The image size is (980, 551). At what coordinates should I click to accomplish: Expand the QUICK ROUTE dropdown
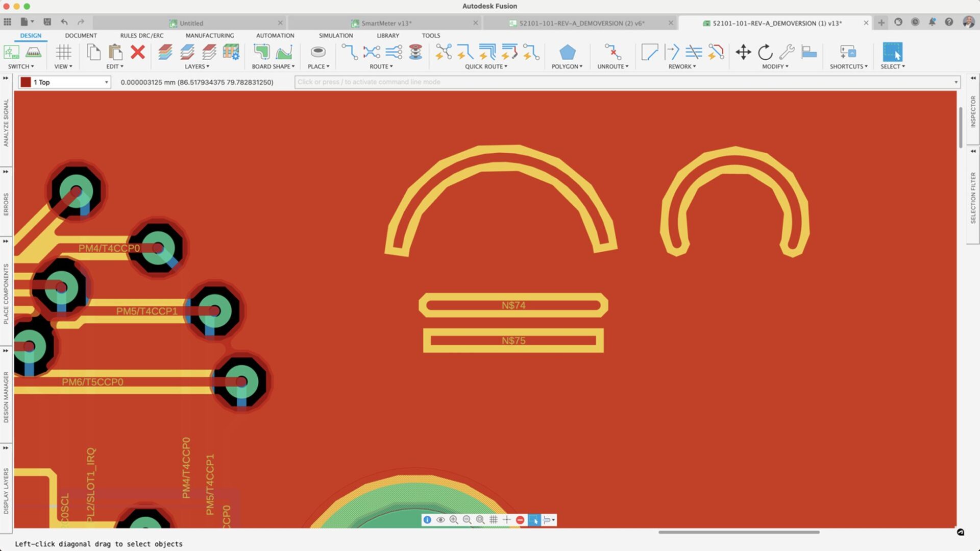[486, 66]
